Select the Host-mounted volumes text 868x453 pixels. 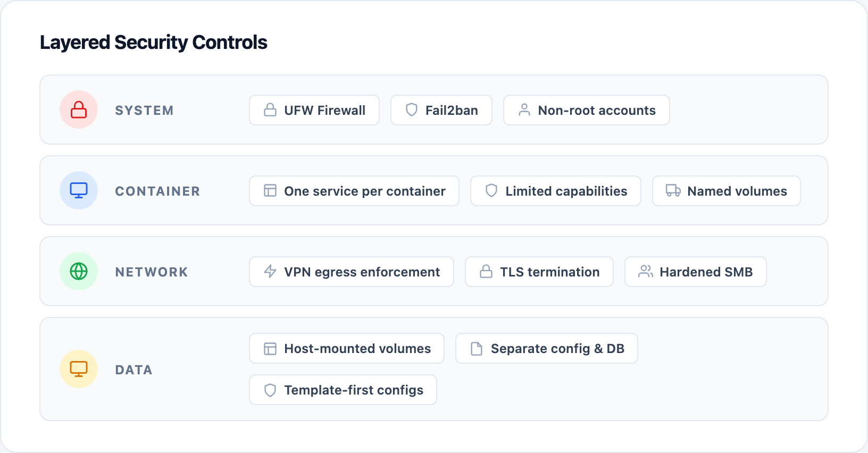(357, 348)
